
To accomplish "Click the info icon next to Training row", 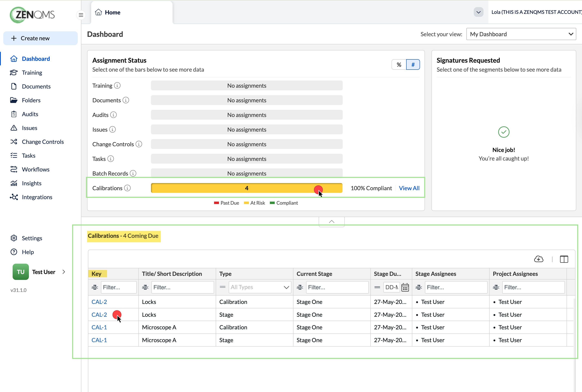I will [117, 85].
